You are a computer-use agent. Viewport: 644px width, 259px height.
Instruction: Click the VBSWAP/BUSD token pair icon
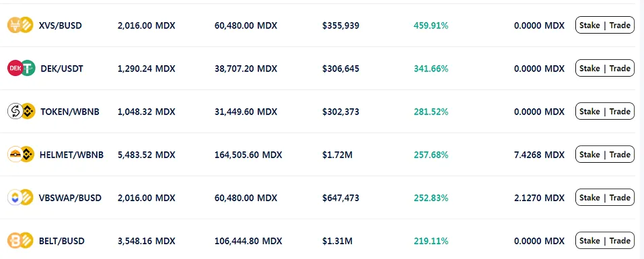coord(20,197)
